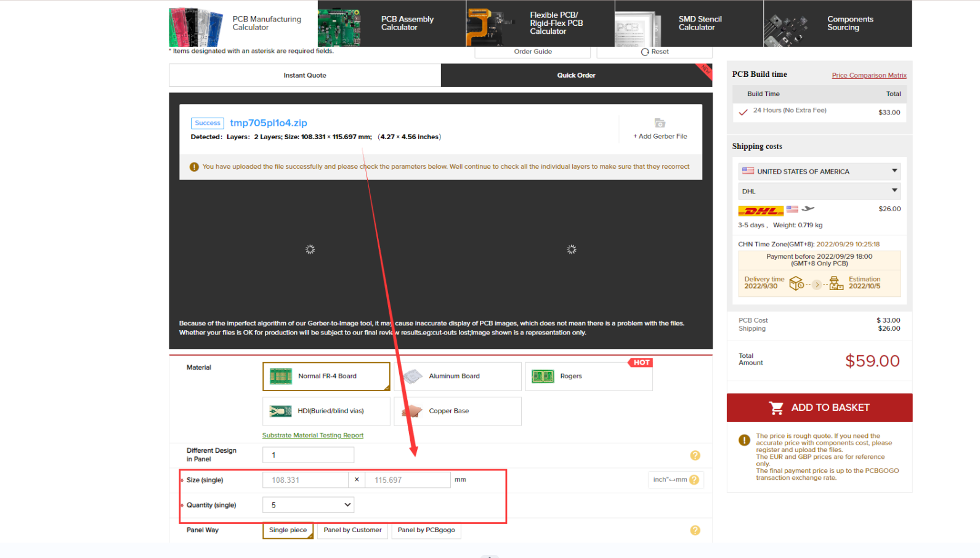Click the Weight: 0.719 kg text
The width and height of the screenshot is (980, 558).
pyautogui.click(x=798, y=225)
